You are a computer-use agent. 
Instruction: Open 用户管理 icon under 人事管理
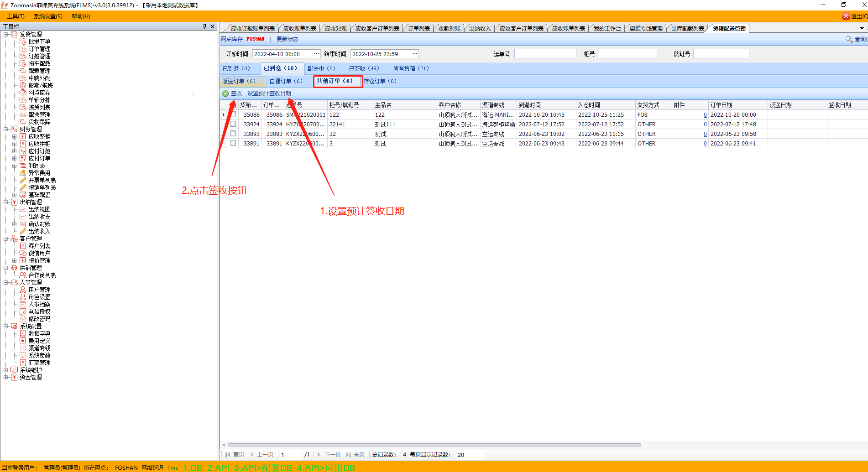pyautogui.click(x=23, y=290)
